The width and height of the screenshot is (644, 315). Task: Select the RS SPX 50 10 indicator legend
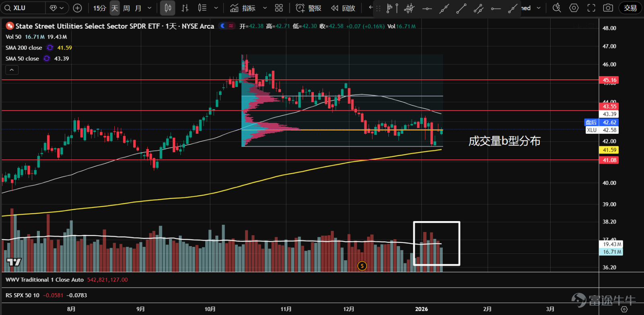(23, 295)
